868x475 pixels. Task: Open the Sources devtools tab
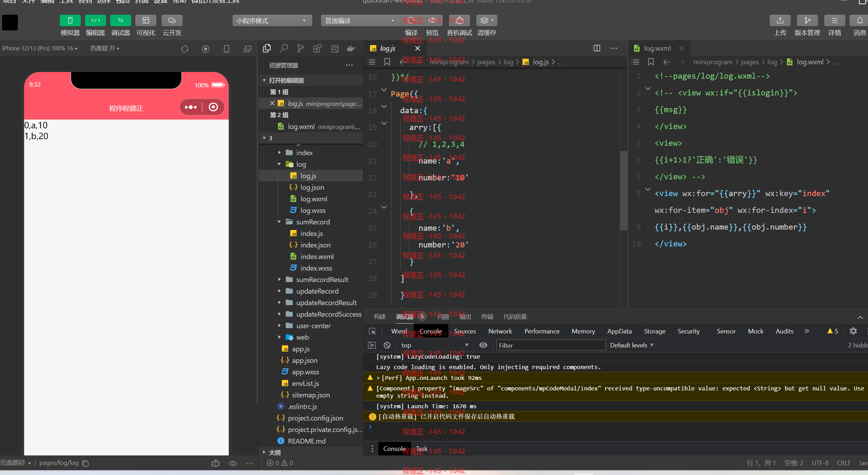pos(465,331)
